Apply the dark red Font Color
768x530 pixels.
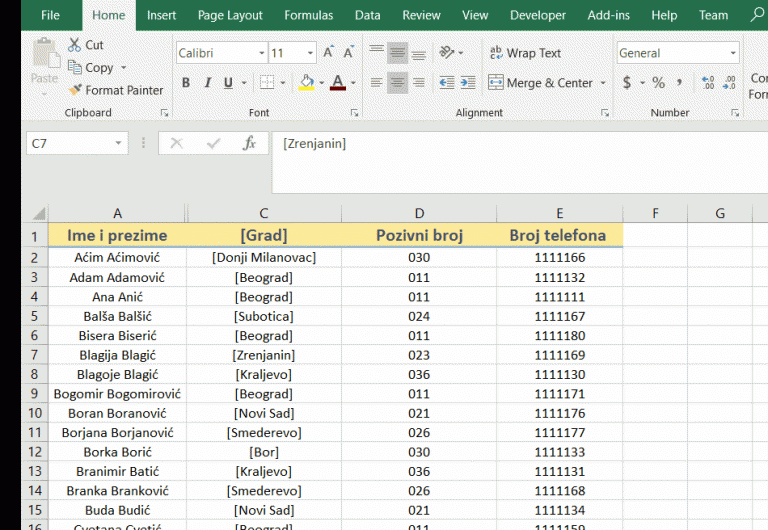[x=338, y=82]
